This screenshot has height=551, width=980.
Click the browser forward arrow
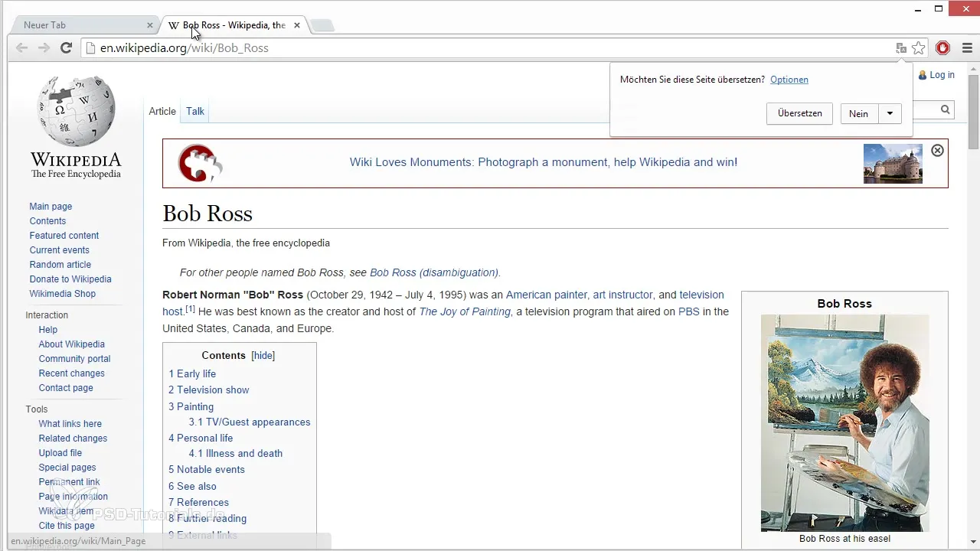coord(44,47)
